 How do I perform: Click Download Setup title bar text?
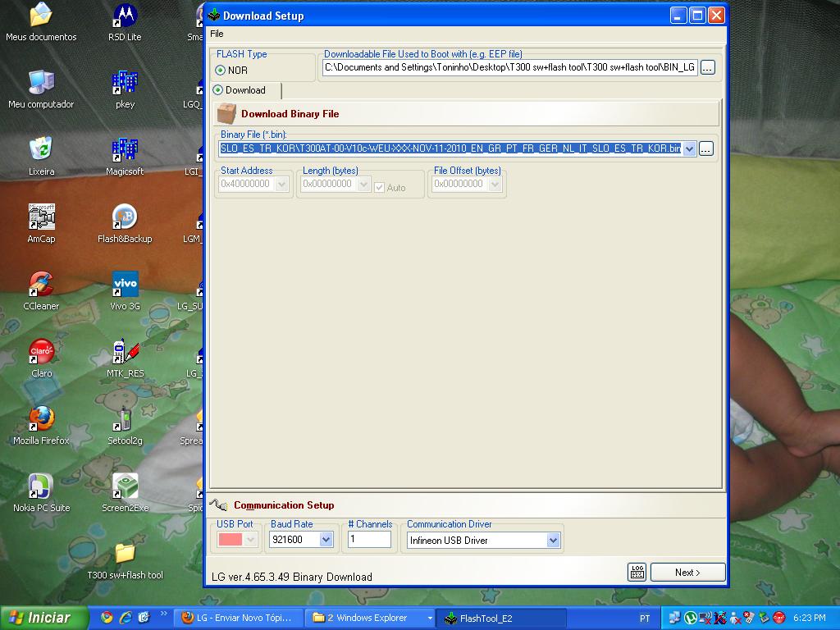coord(263,16)
